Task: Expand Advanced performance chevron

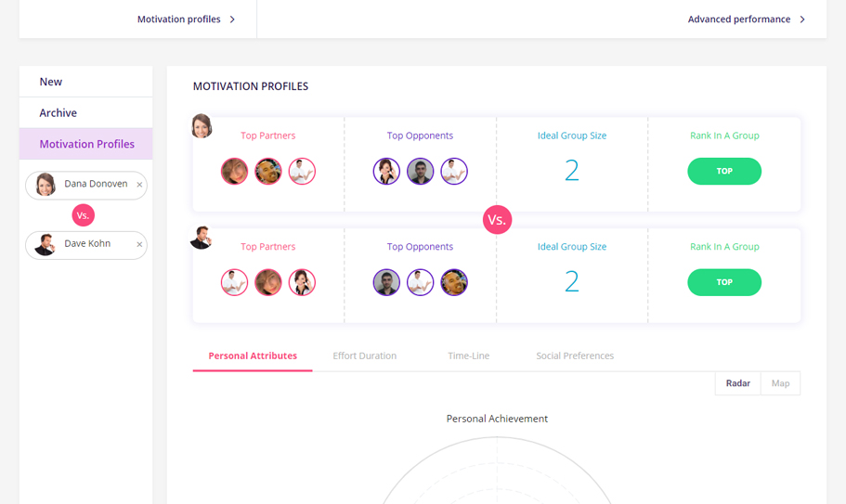Action: click(802, 19)
